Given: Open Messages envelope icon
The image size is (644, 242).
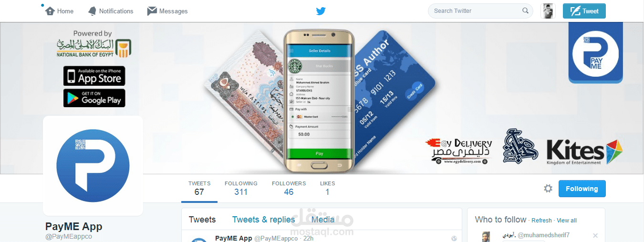Looking at the screenshot, I should [x=152, y=11].
